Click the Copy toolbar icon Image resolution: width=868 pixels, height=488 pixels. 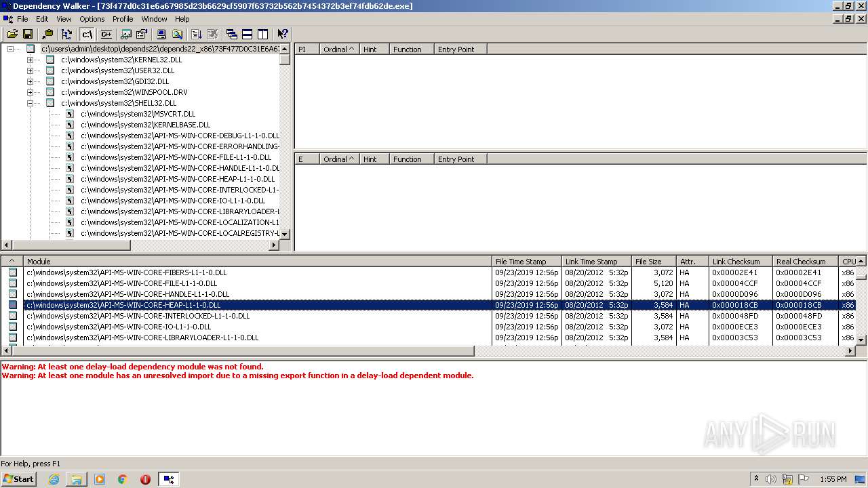47,34
